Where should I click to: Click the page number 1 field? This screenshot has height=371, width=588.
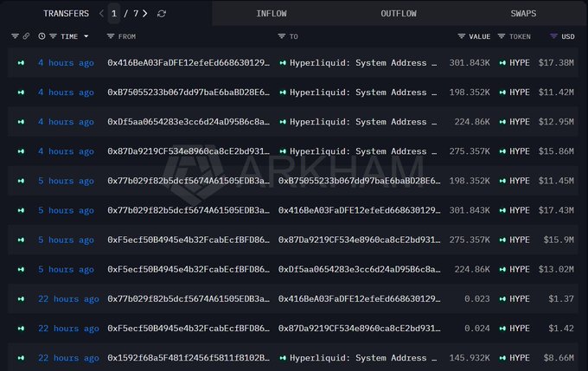[114, 14]
